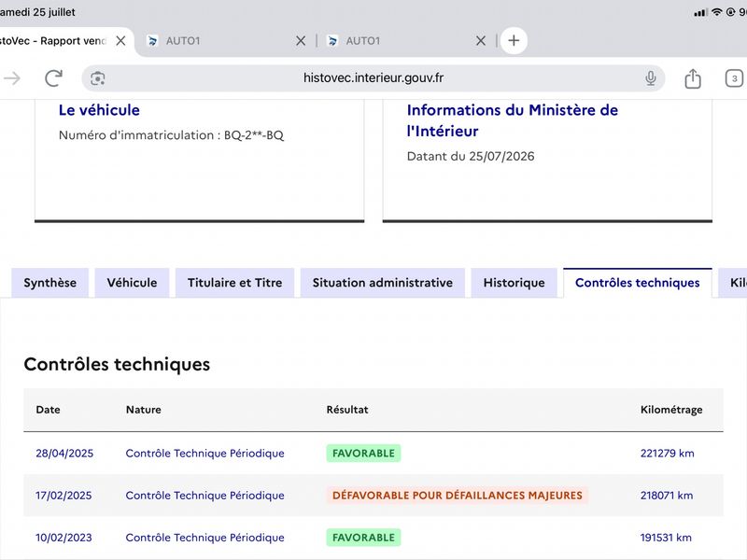Open the Titulaire et Titre tab
The height and width of the screenshot is (560, 747).
pos(235,283)
